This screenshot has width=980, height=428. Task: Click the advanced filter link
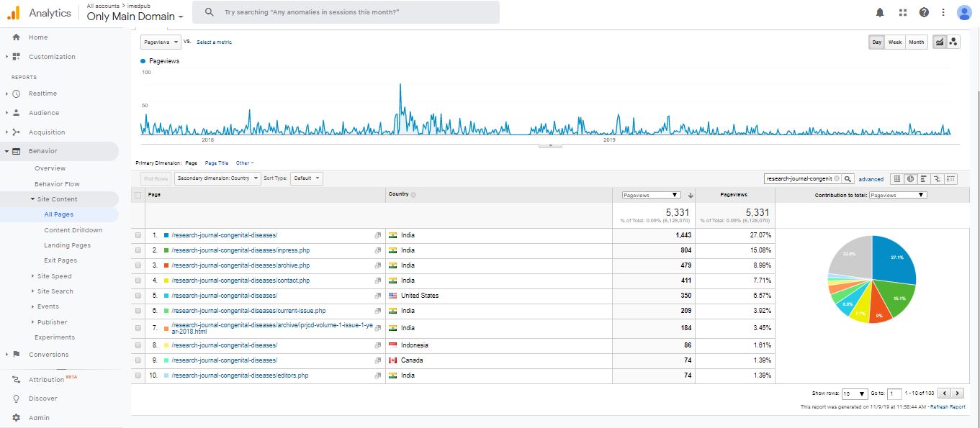(x=871, y=179)
